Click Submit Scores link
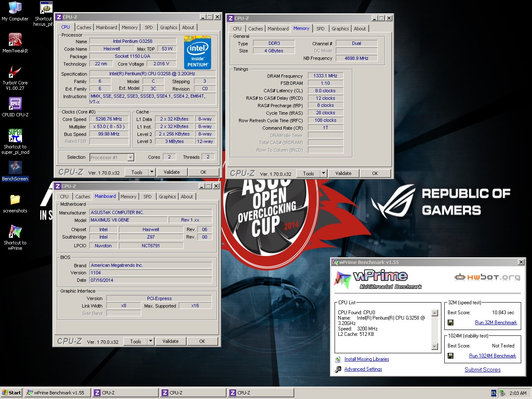 click(x=483, y=369)
